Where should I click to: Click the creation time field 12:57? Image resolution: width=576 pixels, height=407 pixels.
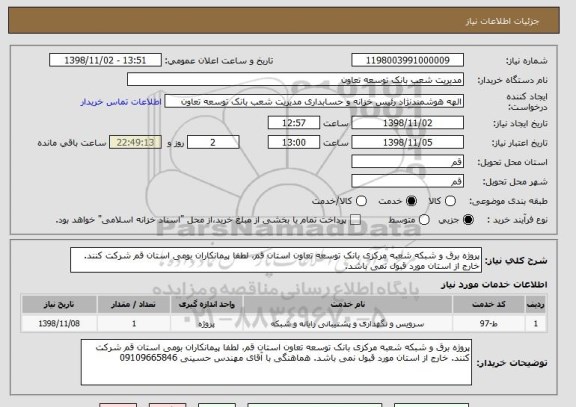tap(294, 123)
